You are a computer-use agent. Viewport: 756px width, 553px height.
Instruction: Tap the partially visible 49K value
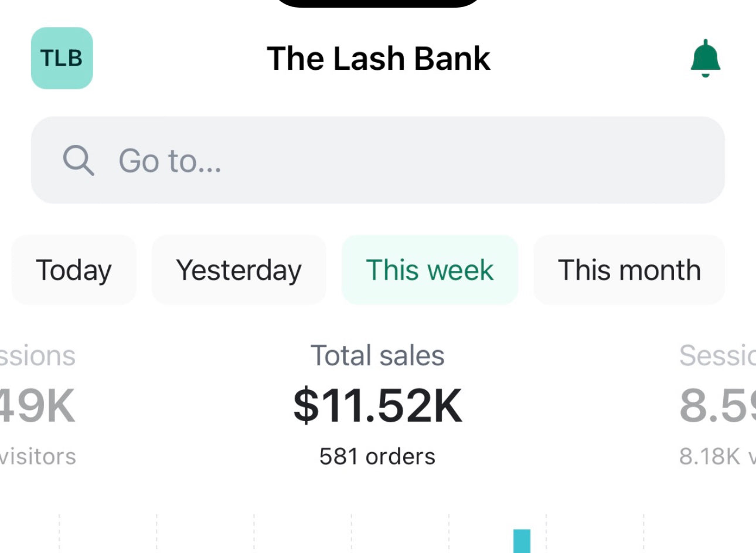click(38, 406)
